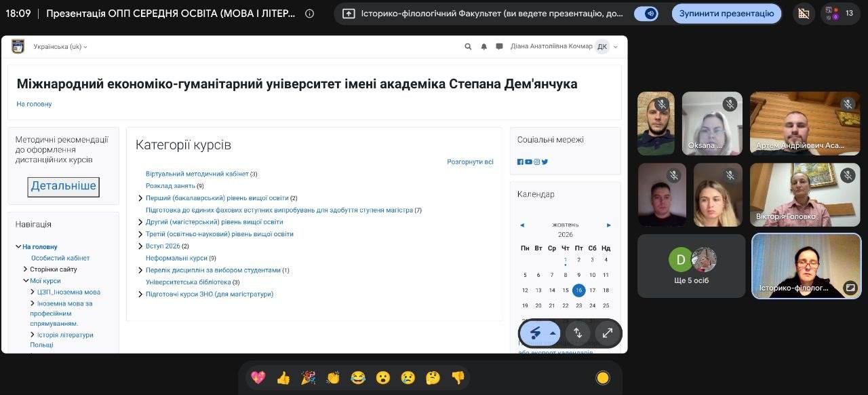The height and width of the screenshot is (395, 868).
Task: Send the party popper emoji reaction
Action: pos(308,378)
